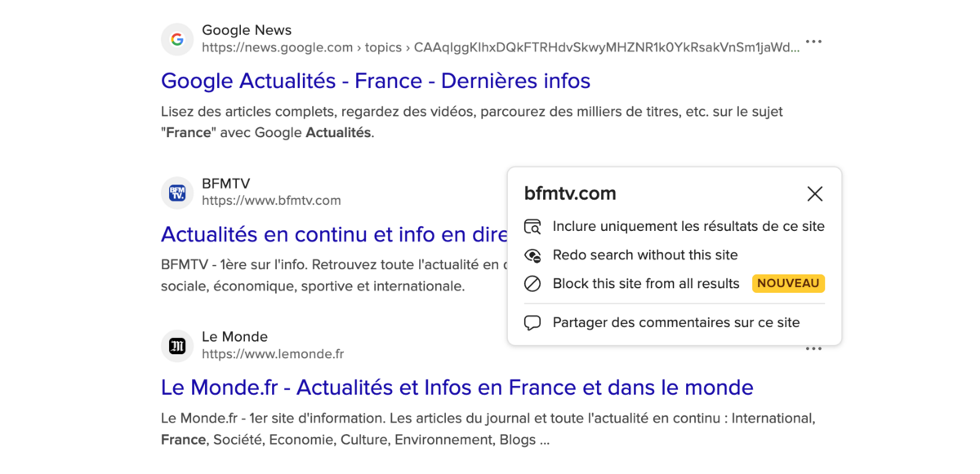Open three-dot menu for Google News result
The width and height of the screenshot is (980, 474).
[x=813, y=42]
